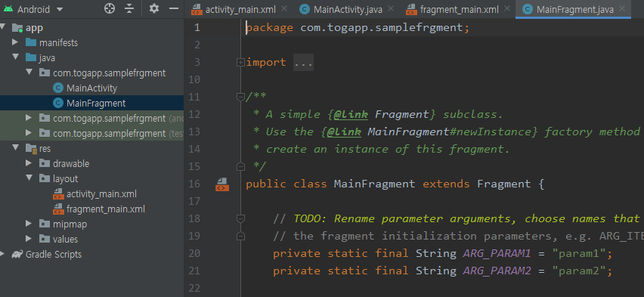Expand the values folder
Viewport: 644px width, 297px height.
pyautogui.click(x=29, y=239)
